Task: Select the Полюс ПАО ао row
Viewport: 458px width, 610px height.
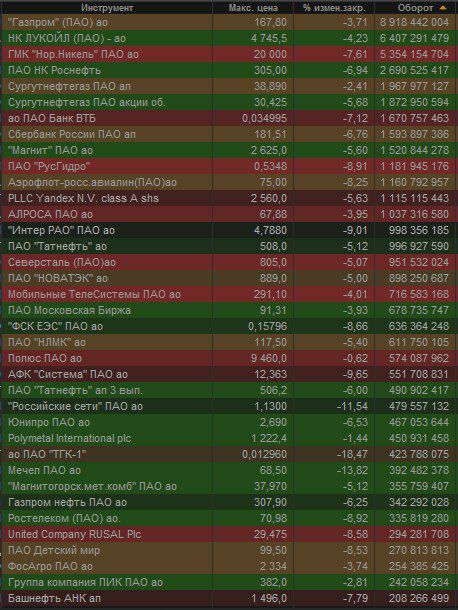Action: [x=229, y=358]
